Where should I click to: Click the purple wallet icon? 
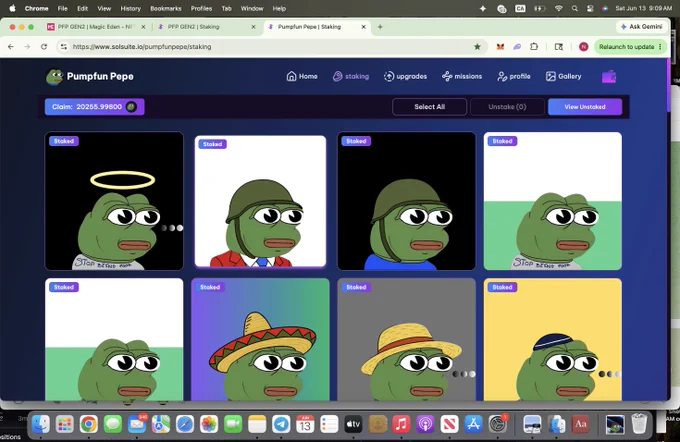609,77
